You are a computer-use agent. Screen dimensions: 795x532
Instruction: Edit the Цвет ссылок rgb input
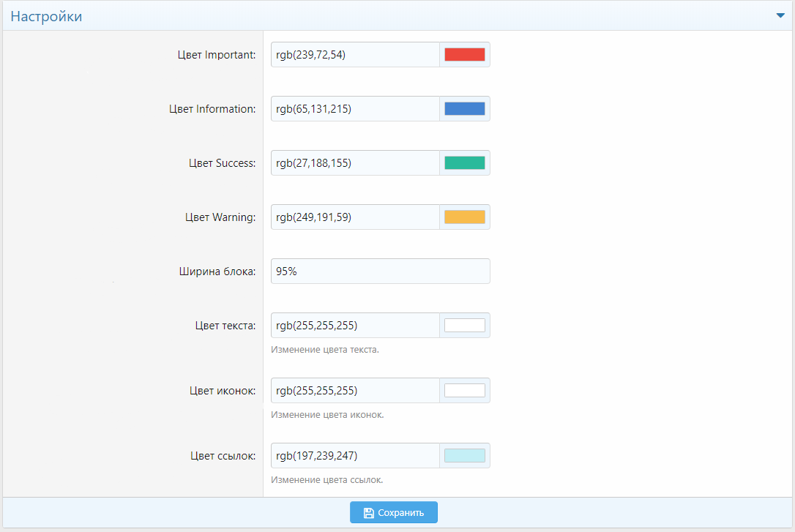coord(355,456)
